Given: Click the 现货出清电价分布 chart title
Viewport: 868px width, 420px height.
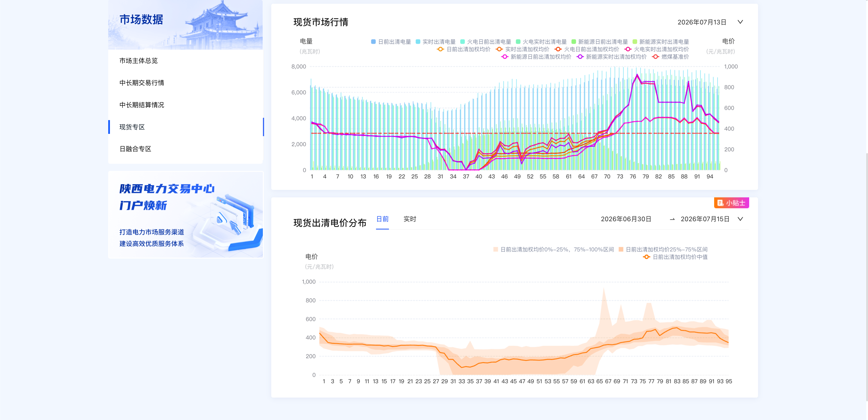Looking at the screenshot, I should tap(330, 223).
